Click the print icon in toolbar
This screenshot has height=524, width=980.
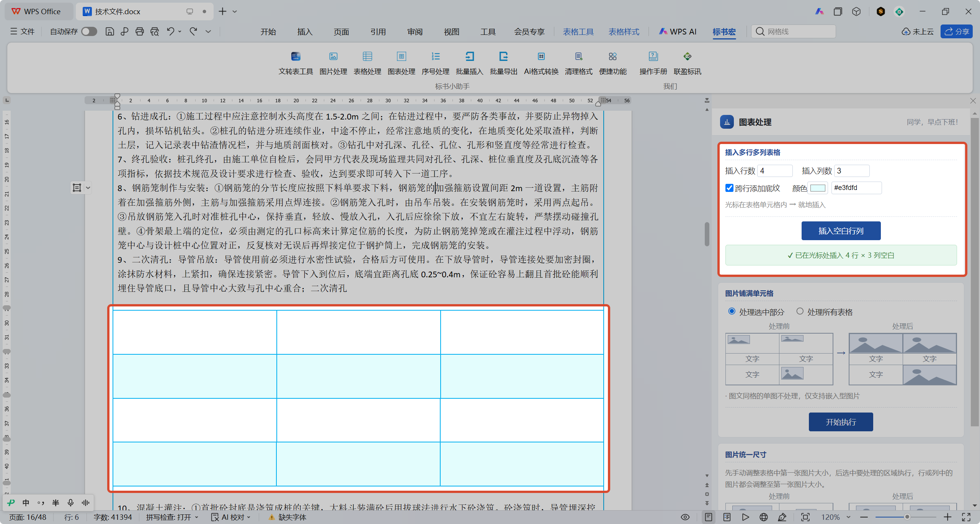click(x=139, y=31)
